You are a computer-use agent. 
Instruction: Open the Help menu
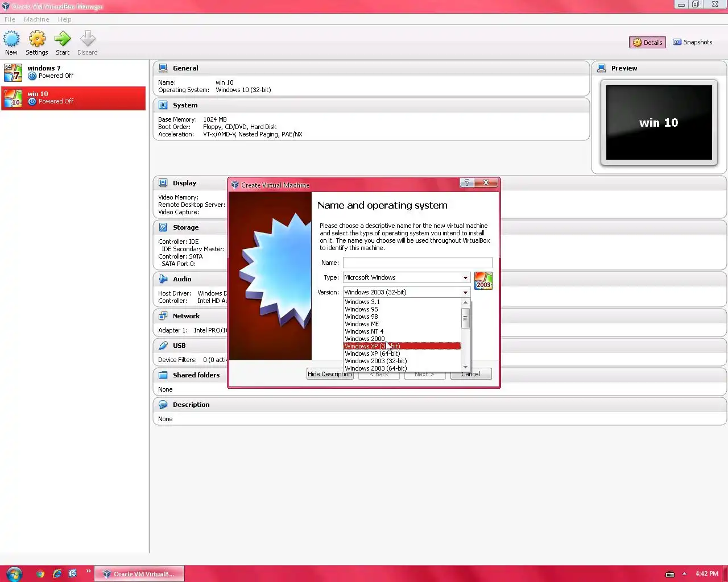click(x=64, y=19)
